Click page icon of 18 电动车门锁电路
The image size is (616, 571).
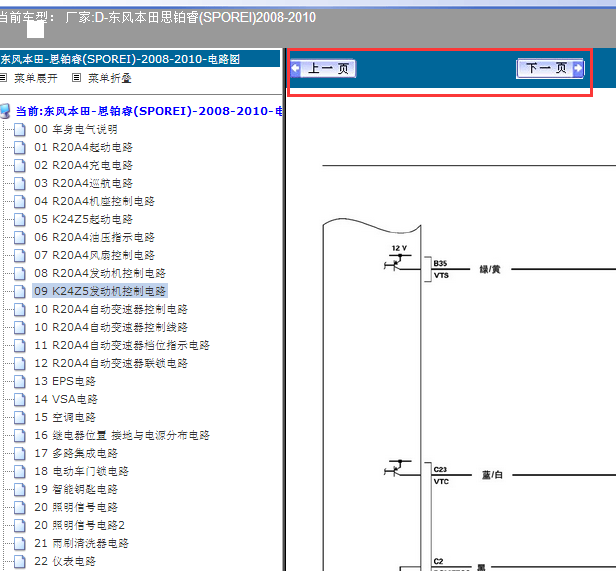(20, 472)
